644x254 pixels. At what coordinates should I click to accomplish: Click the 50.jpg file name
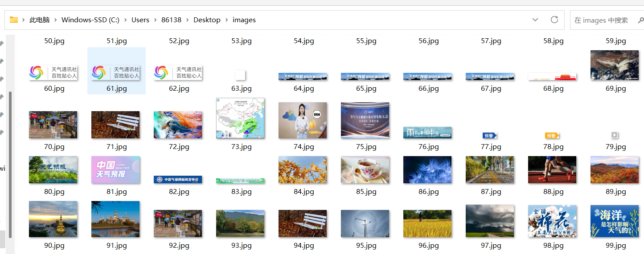pos(54,41)
